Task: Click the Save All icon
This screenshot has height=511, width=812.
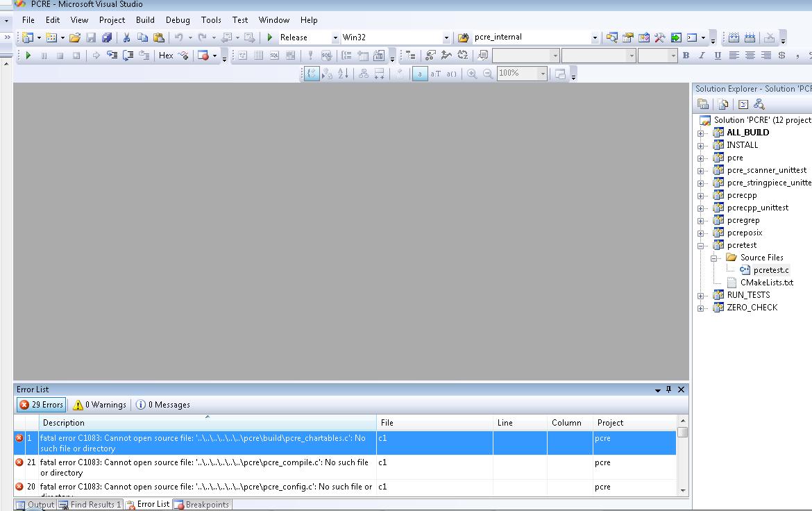Action: click(x=107, y=37)
